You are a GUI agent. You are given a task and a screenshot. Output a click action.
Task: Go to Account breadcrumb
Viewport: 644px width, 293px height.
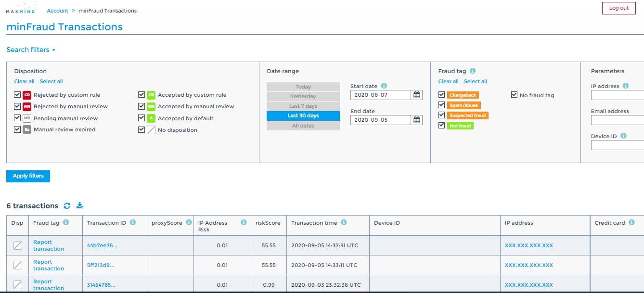click(x=57, y=11)
